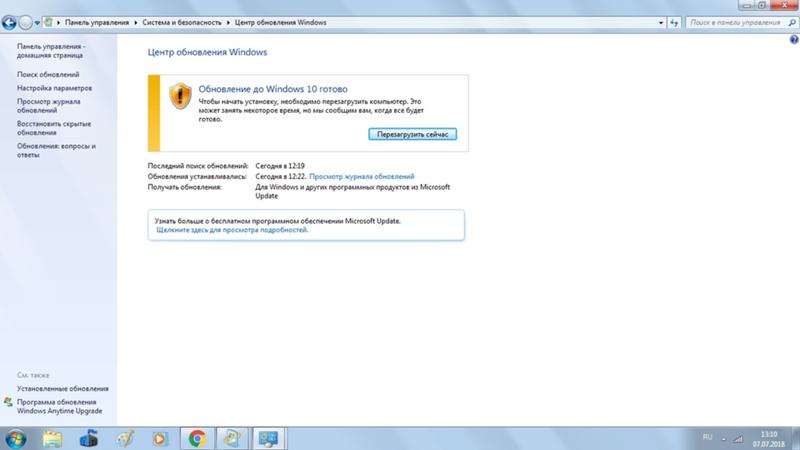Open the Windows Start orb
800x450 pixels.
click(16, 439)
